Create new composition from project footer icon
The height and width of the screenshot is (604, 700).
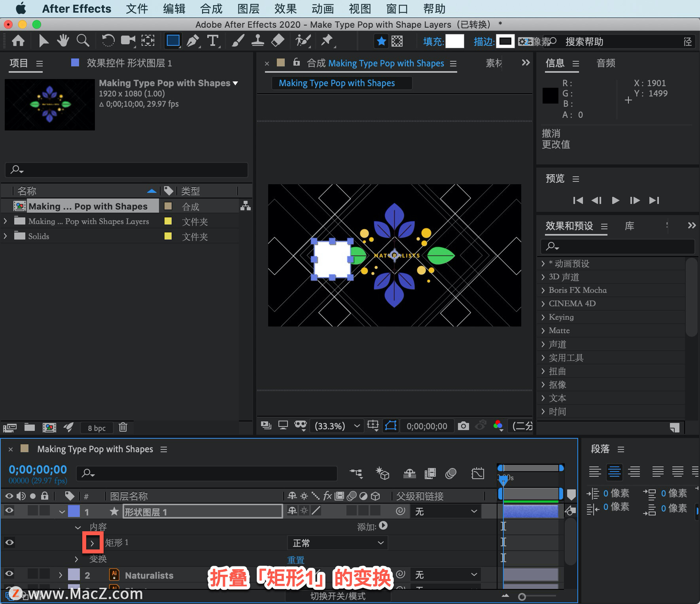coord(49,427)
